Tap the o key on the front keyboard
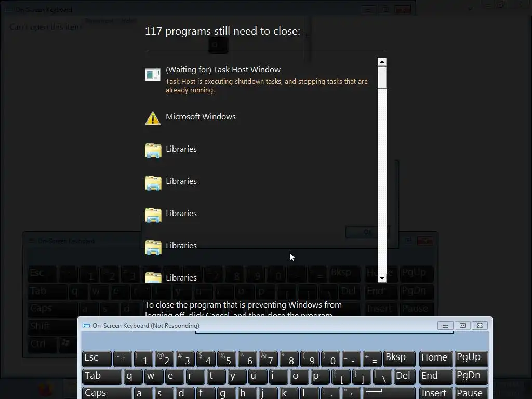This screenshot has width=532, height=399. (x=299, y=377)
